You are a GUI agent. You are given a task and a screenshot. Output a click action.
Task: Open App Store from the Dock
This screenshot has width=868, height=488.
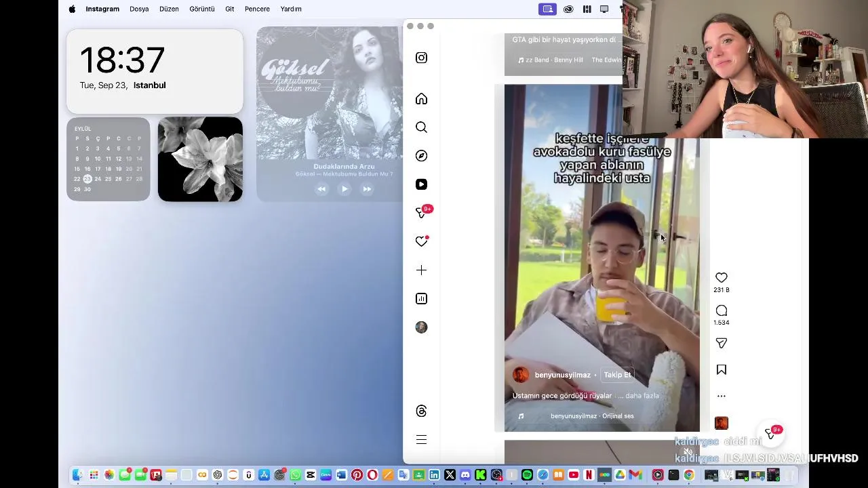coord(264,475)
